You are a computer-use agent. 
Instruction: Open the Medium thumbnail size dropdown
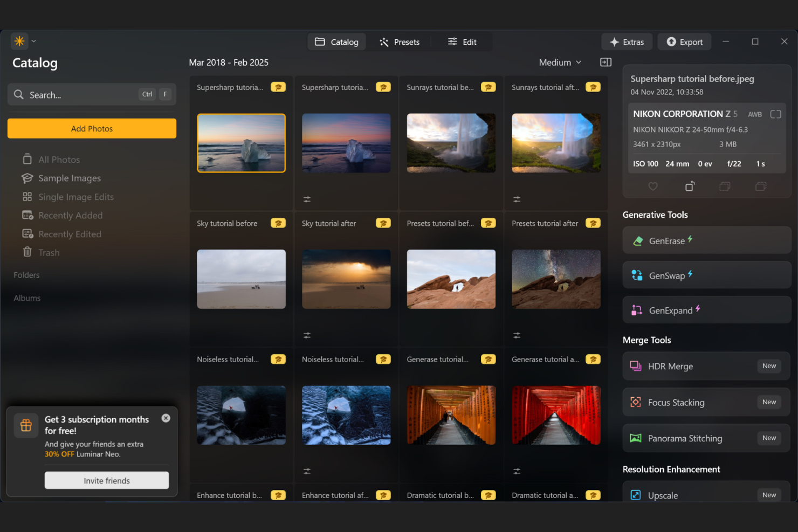(560, 63)
